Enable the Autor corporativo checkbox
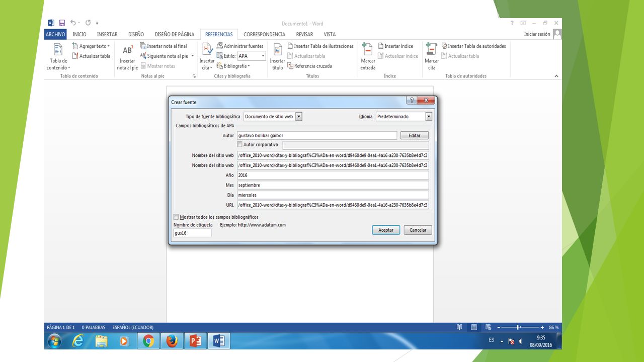 tap(239, 145)
